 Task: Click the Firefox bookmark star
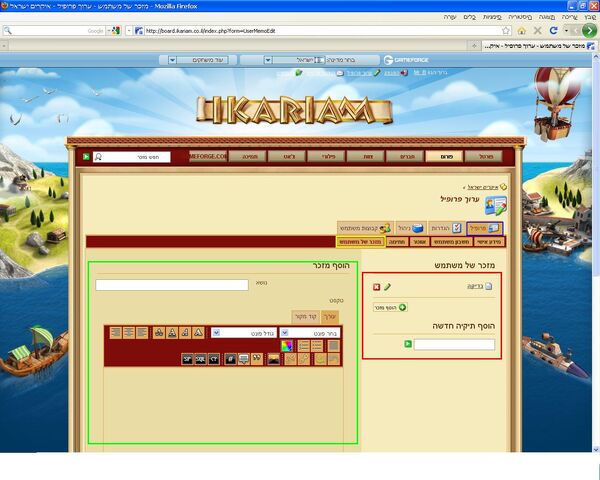tap(506, 31)
